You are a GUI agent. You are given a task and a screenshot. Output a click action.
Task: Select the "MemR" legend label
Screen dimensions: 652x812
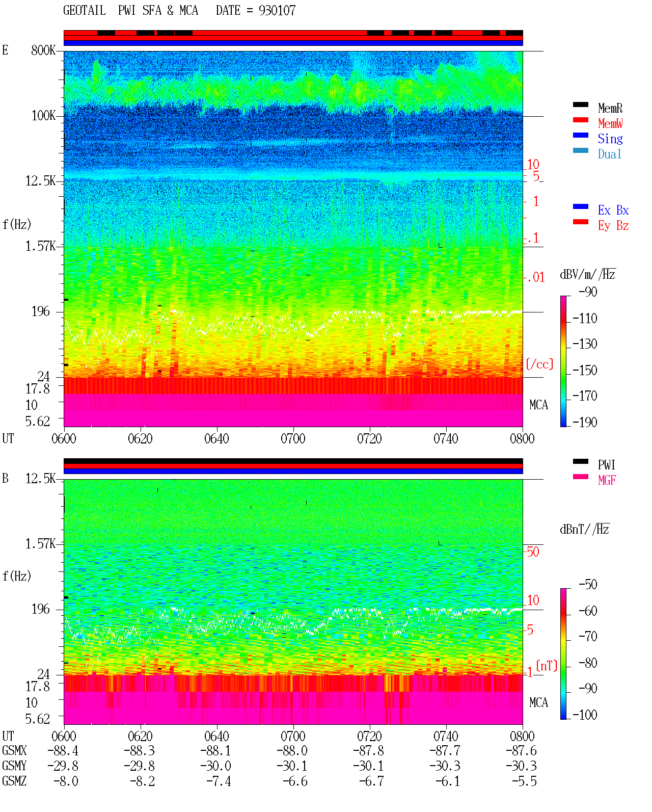tap(610, 108)
